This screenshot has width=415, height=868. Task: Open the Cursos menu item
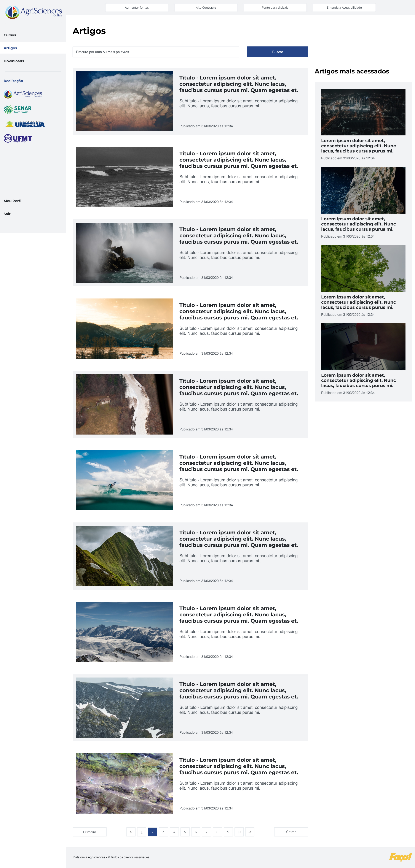pyautogui.click(x=10, y=35)
